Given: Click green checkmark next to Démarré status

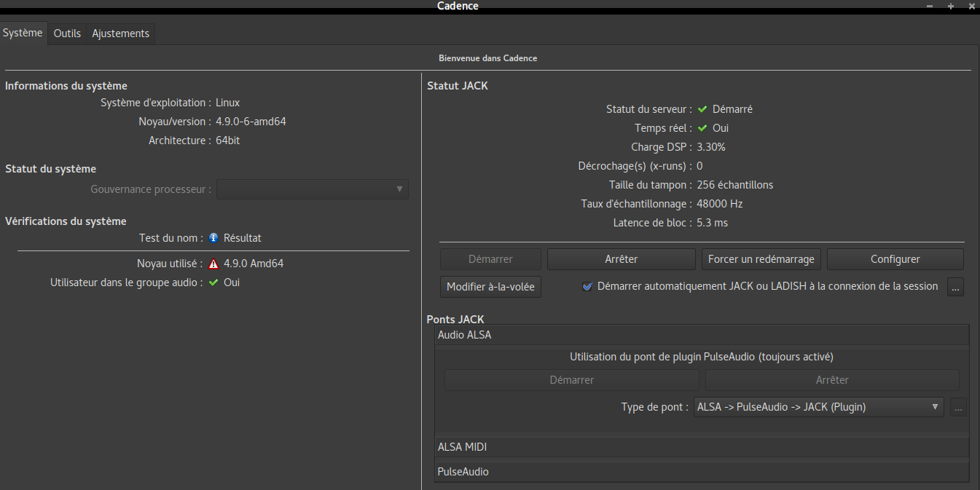Looking at the screenshot, I should coord(702,109).
